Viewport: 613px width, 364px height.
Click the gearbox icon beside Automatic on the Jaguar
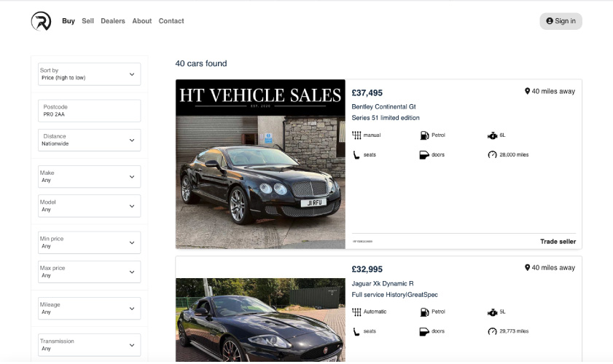[x=356, y=312]
